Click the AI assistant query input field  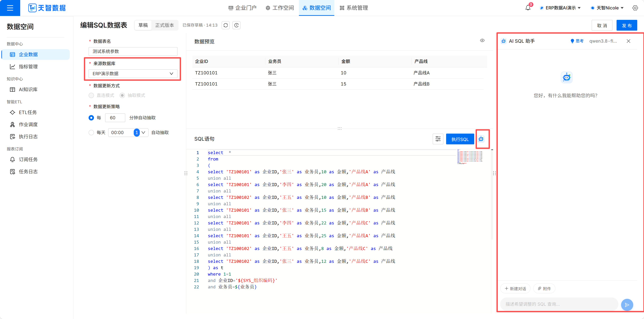point(559,304)
